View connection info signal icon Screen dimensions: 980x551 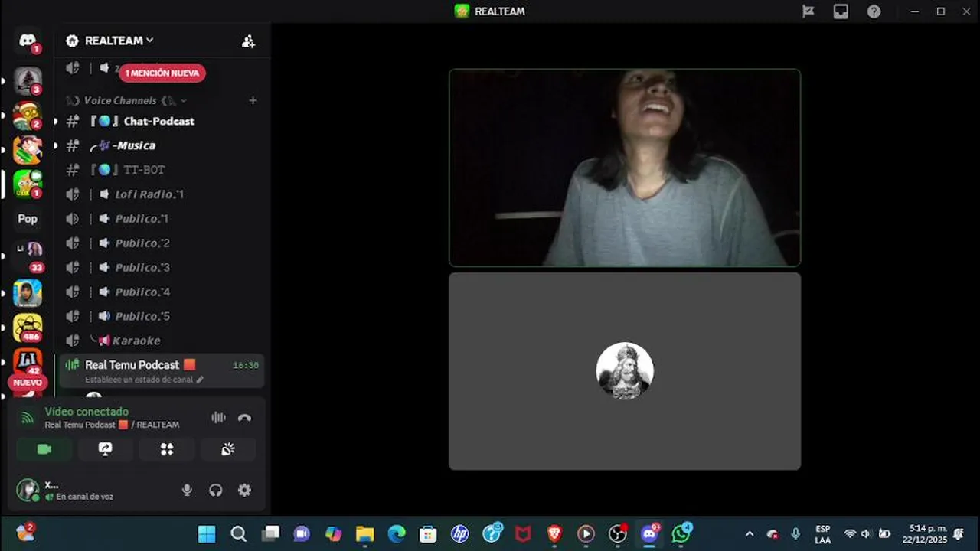point(28,418)
